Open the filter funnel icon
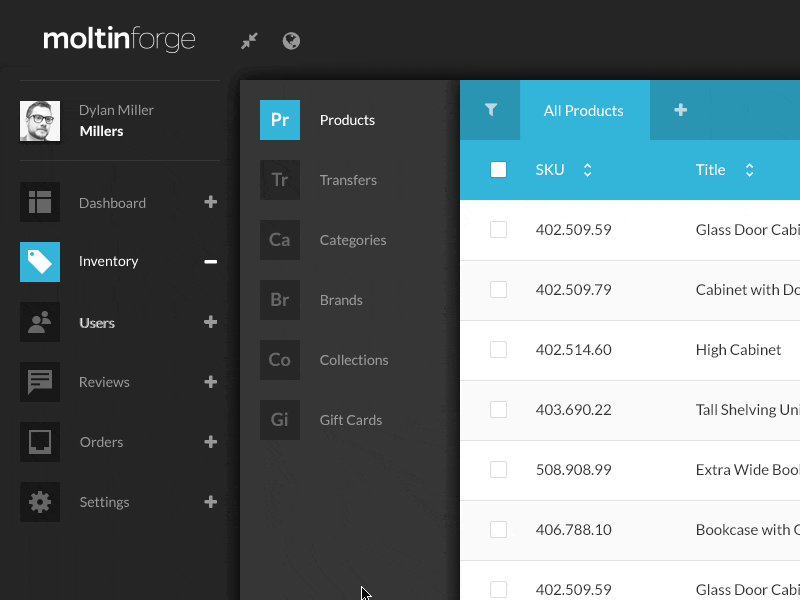Screen dimensions: 800x600 tap(490, 110)
